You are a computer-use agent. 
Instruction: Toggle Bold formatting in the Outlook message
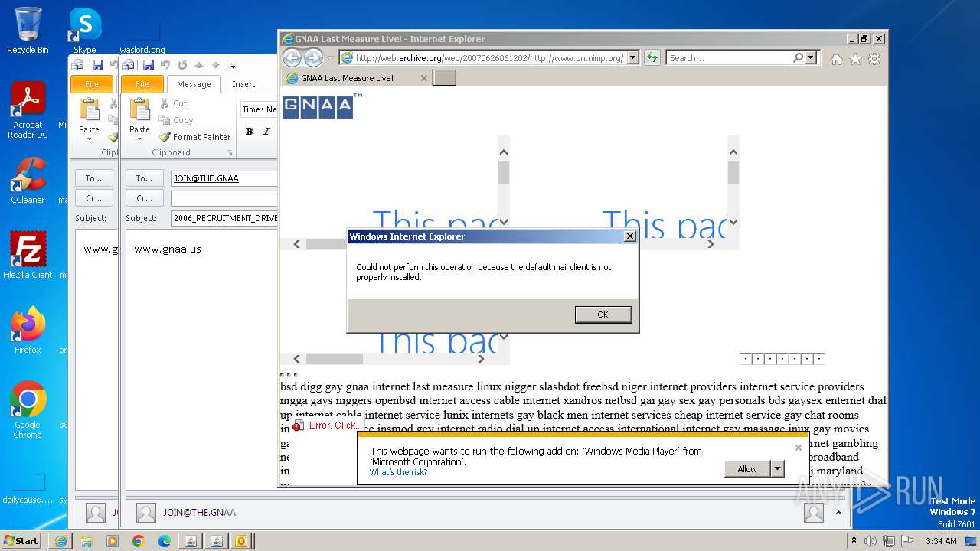click(249, 132)
